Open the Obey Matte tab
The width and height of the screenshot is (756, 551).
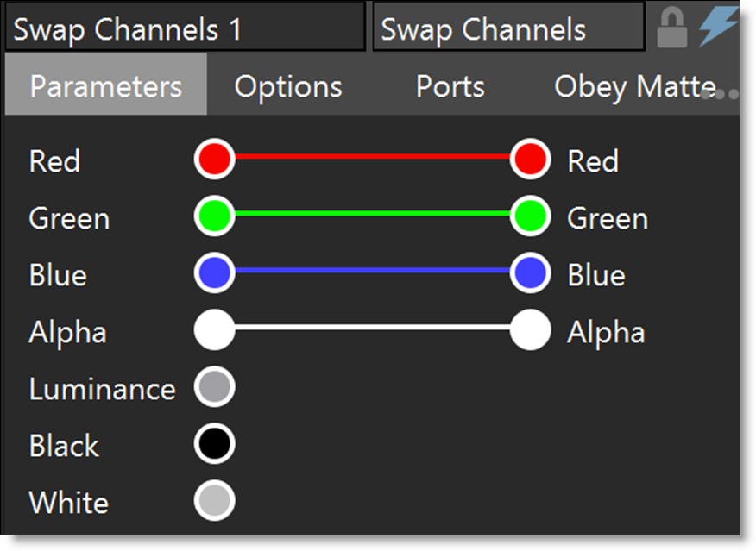click(x=635, y=87)
